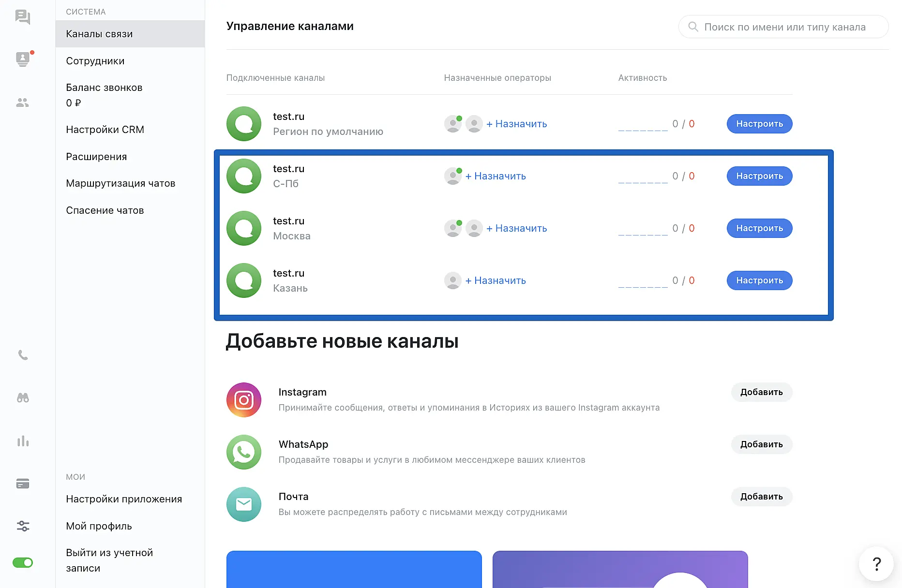Open the team people icon in rail
Image resolution: width=902 pixels, height=588 pixels.
coord(23,103)
